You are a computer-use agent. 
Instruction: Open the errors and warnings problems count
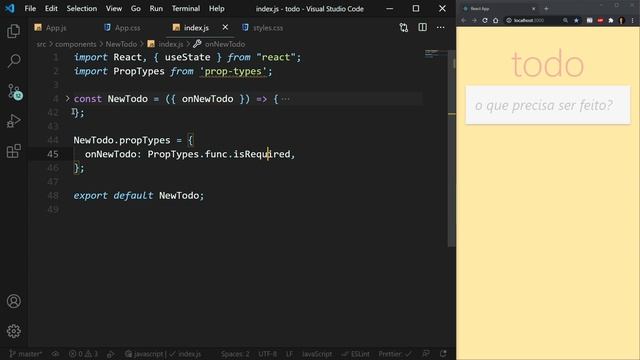[83, 354]
